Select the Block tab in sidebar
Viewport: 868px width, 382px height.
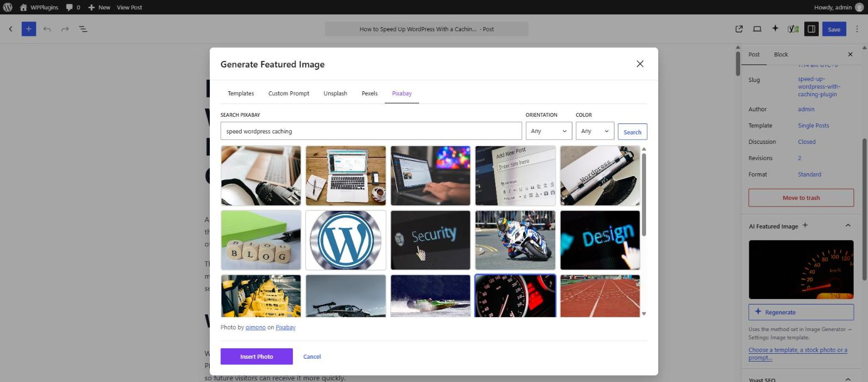click(781, 54)
